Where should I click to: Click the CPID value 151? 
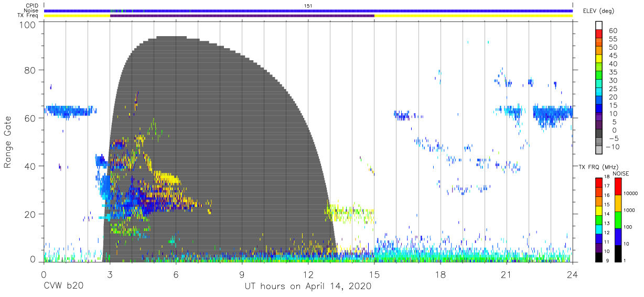coord(308,6)
